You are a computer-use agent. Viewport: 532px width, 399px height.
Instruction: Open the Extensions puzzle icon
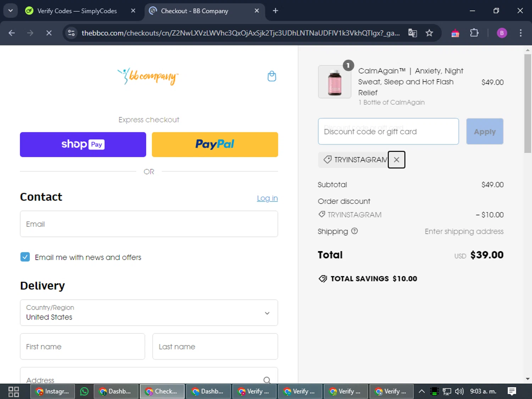point(474,33)
